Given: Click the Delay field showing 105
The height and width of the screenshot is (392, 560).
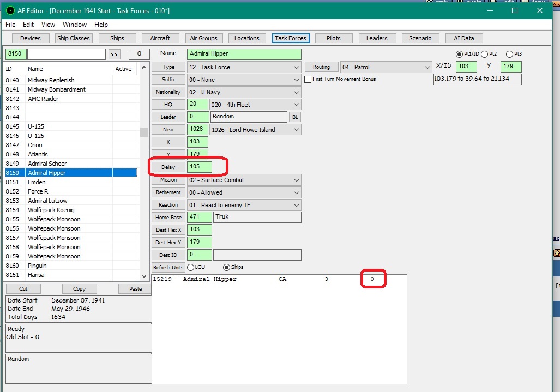Looking at the screenshot, I should pos(199,167).
